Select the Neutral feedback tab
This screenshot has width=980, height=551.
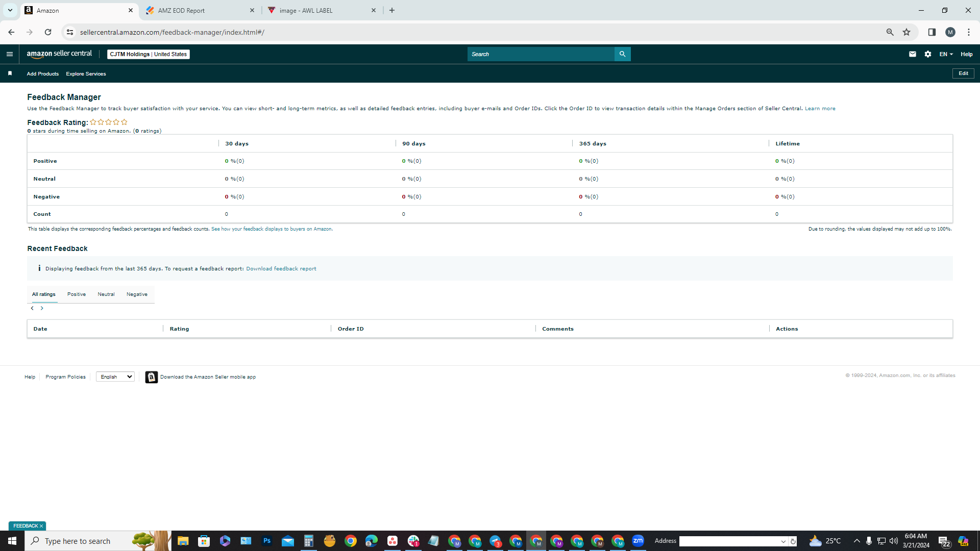pos(106,294)
